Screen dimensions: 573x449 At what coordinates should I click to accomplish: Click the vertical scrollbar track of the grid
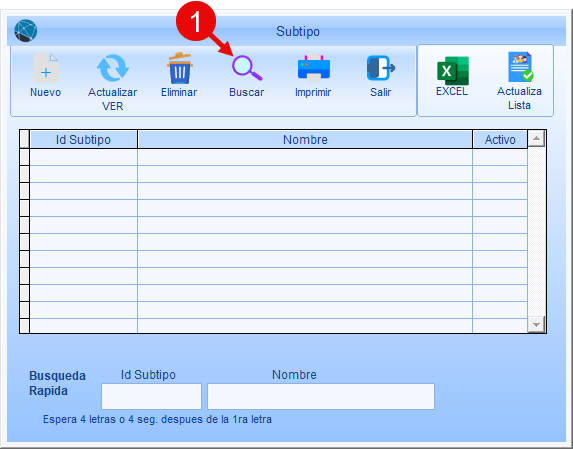point(536,231)
